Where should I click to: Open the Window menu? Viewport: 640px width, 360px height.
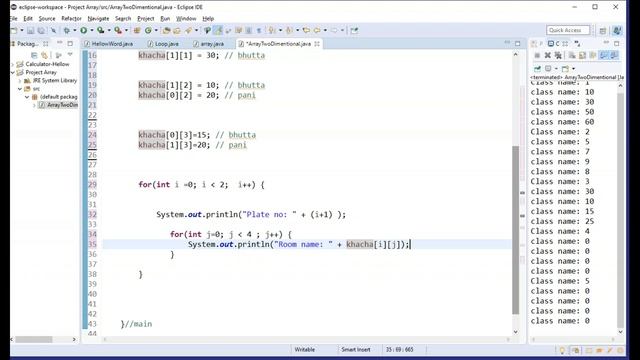[186, 18]
